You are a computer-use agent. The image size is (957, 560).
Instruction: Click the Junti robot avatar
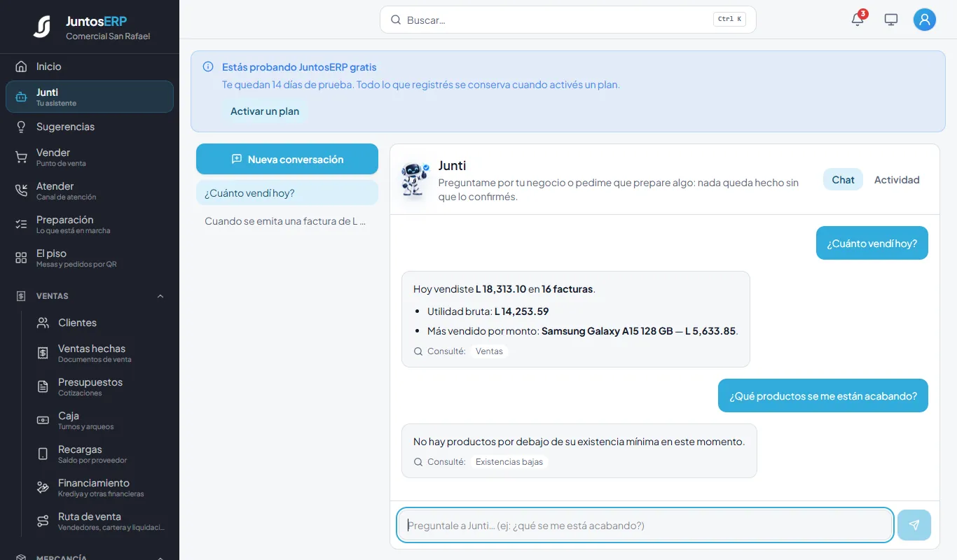coord(415,180)
